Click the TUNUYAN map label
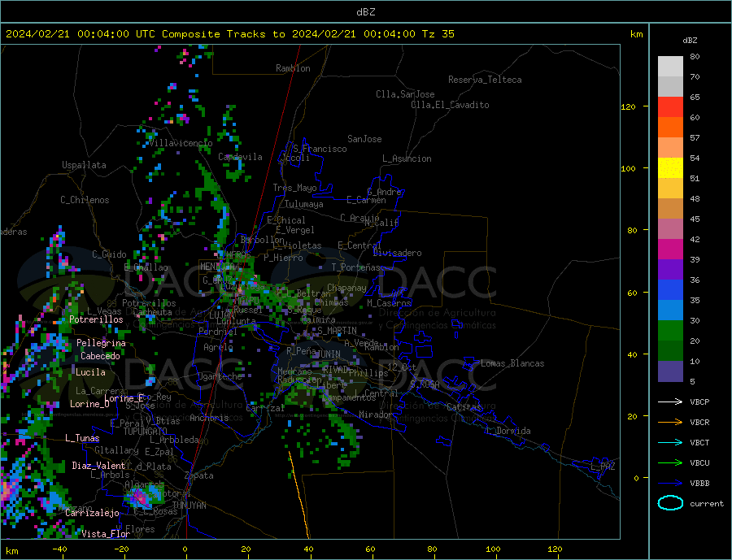 (x=189, y=506)
